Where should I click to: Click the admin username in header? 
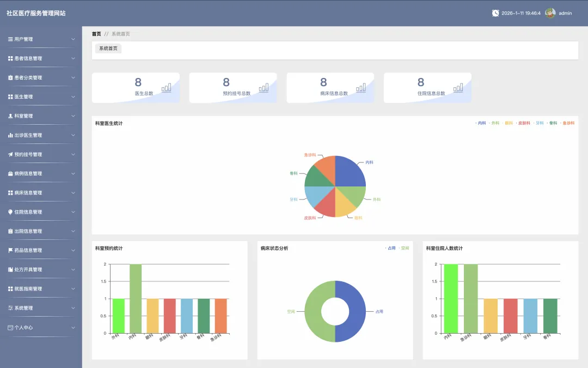click(x=565, y=13)
